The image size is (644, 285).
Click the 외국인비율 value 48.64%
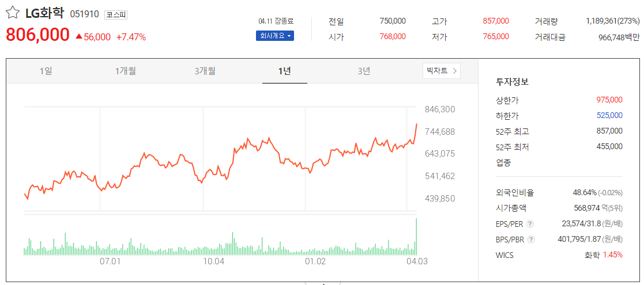[x=585, y=192]
